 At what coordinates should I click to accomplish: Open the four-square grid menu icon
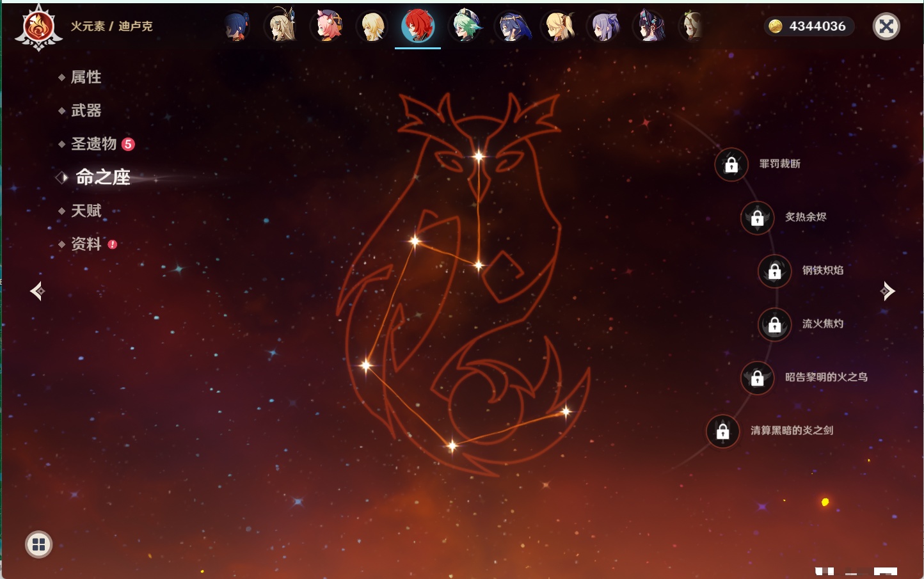point(38,544)
